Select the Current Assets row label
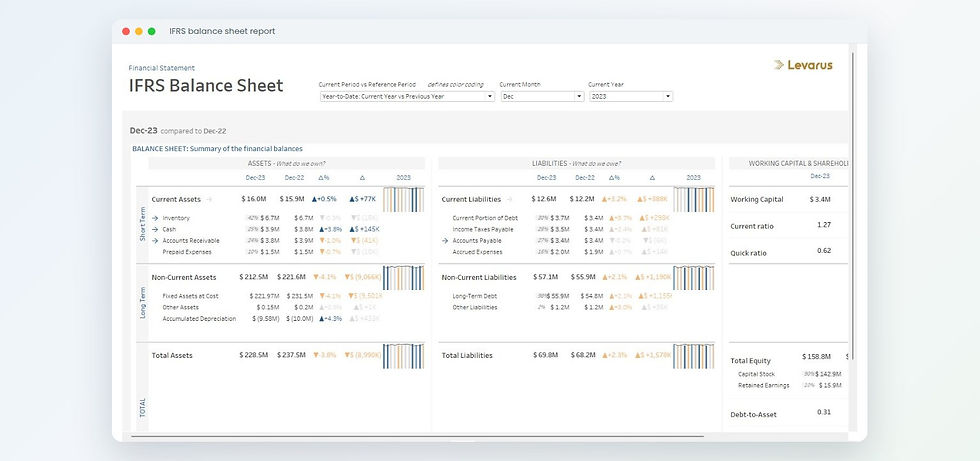This screenshot has width=980, height=461. [x=176, y=199]
